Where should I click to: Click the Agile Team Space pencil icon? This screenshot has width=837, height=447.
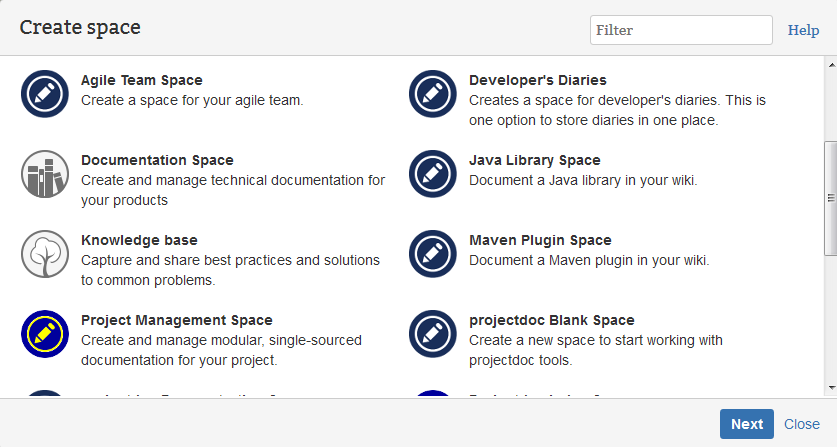pyautogui.click(x=44, y=94)
